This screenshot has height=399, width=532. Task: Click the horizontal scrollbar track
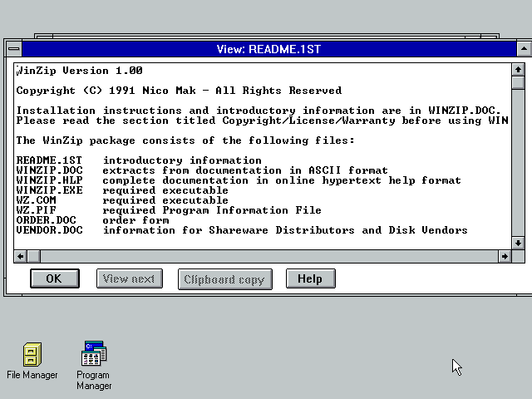pos(269,256)
